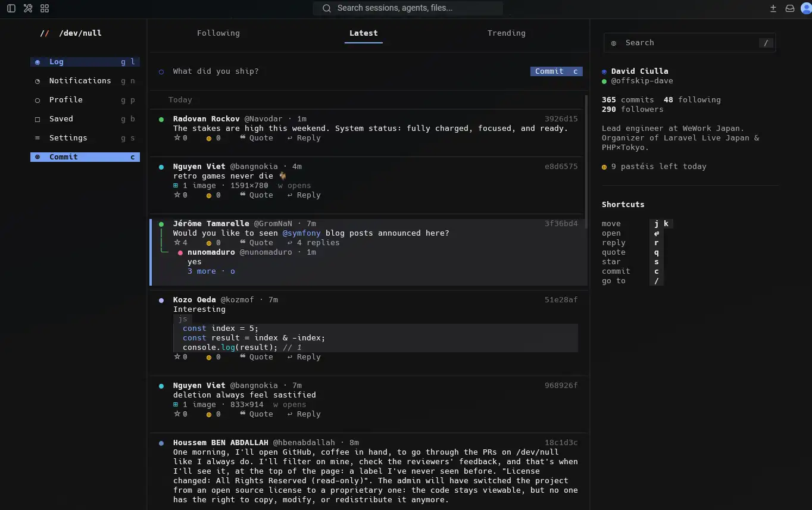Open Log in the sidebar
Image resolution: width=812 pixels, height=510 pixels.
[85, 62]
